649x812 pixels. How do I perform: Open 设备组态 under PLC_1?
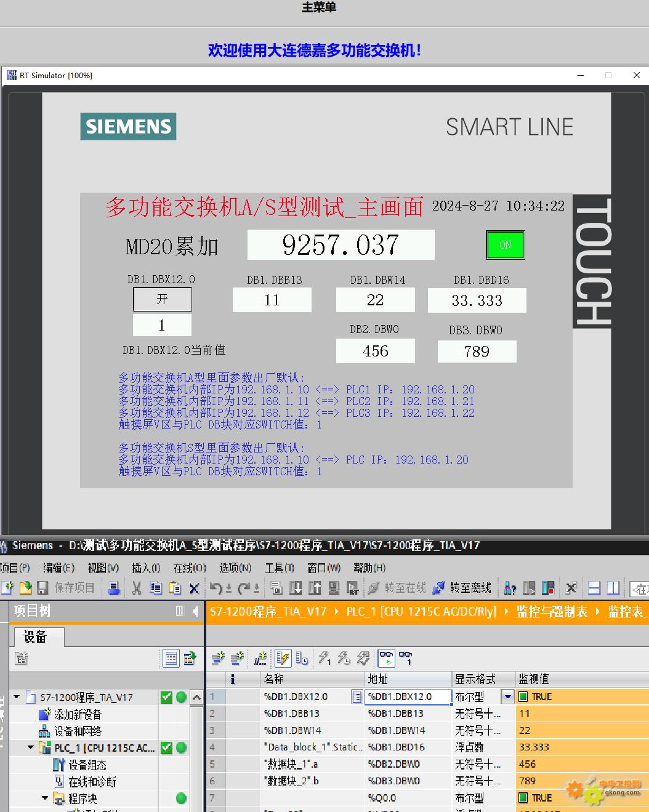pos(87,765)
